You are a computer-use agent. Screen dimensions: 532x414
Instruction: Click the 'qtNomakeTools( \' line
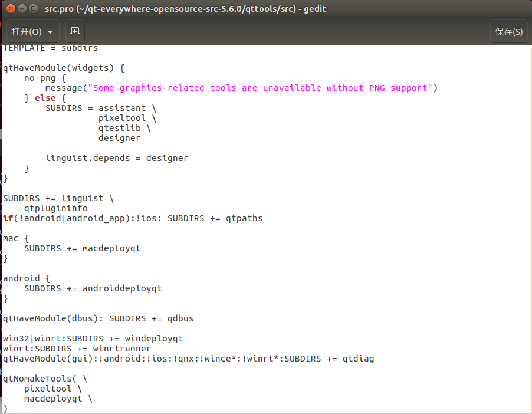coord(45,379)
